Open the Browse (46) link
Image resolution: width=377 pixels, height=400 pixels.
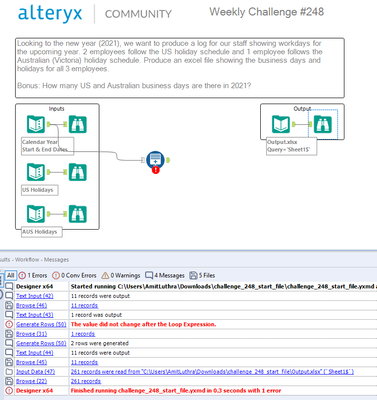[x=31, y=305]
